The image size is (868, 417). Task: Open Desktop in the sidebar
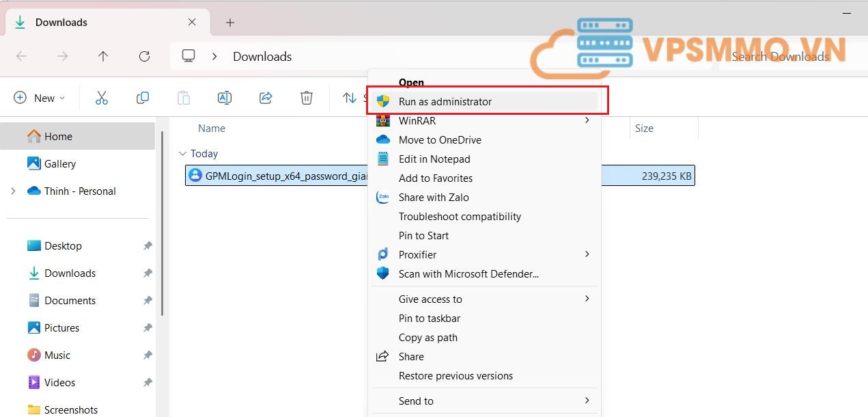[63, 246]
